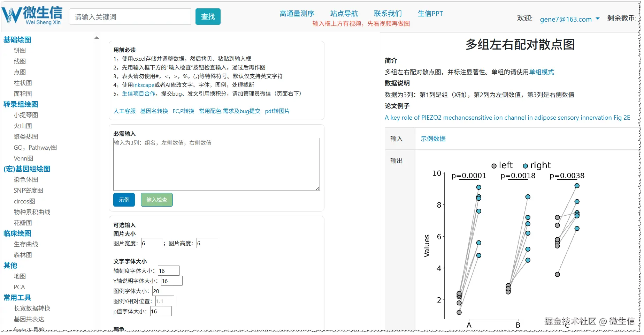Expand the 临床绘图 sidebar category
Image resolution: width=644 pixels, height=335 pixels.
(x=17, y=233)
